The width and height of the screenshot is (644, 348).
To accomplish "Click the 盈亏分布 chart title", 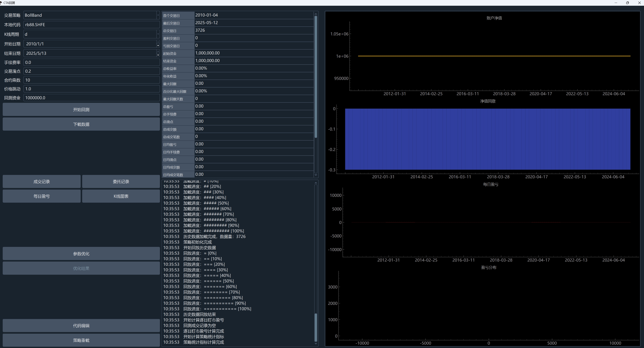I will tap(489, 268).
